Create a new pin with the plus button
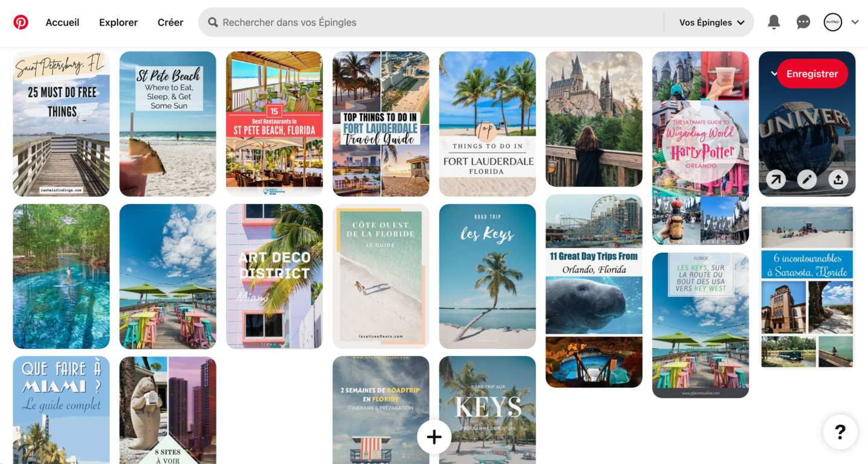Screen dimensions: 868x464 (x=434, y=436)
